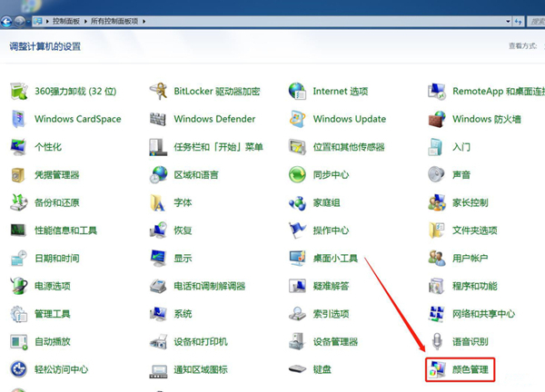Expand the arrow after 控制面板 breadcrumb
This screenshot has height=392, width=545.
[x=85, y=22]
